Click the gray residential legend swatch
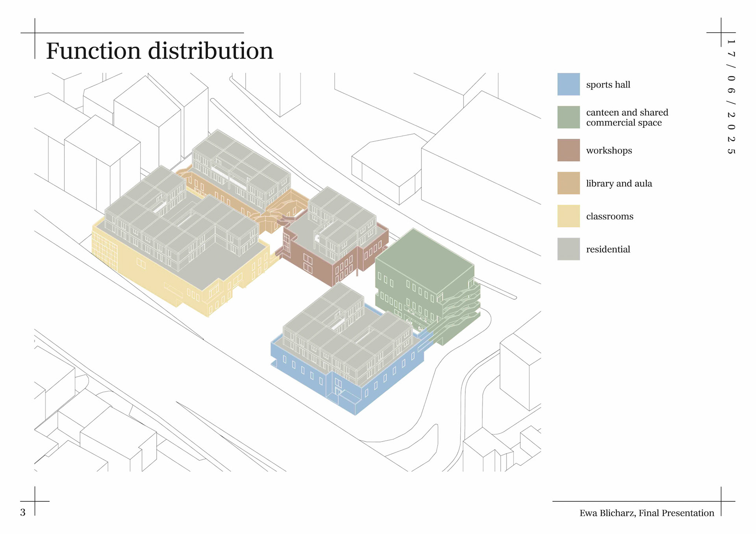This screenshot has width=756, height=534. pyautogui.click(x=568, y=249)
